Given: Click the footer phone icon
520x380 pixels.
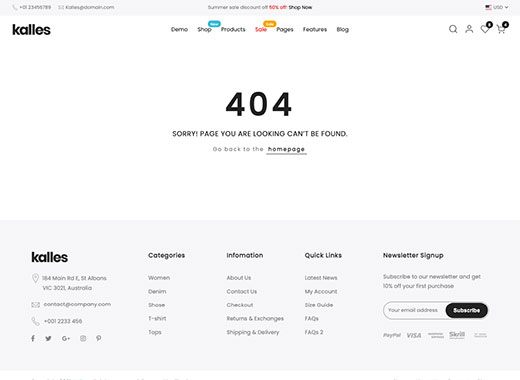Looking at the screenshot, I should pos(35,321).
